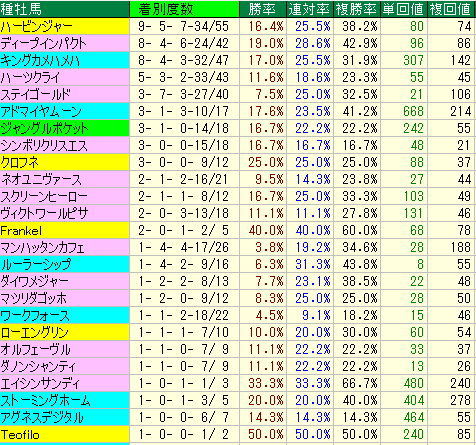The image size is (476, 445).
Task: Click the 480 win return value
Action: tap(413, 384)
